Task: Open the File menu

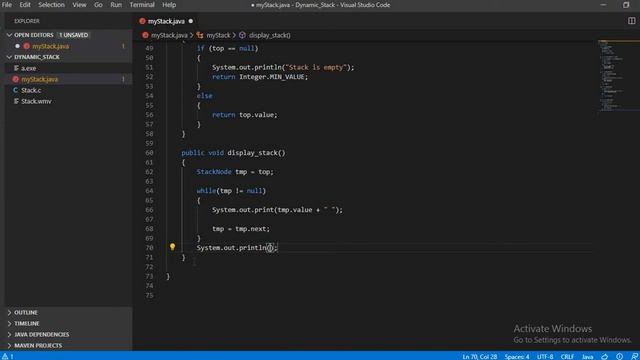Action: tap(7, 5)
